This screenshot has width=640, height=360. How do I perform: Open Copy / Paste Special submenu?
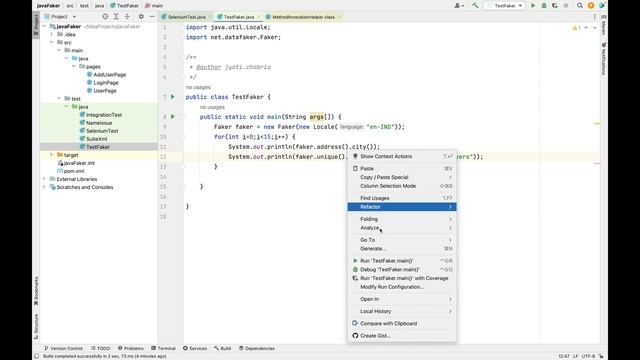coord(402,177)
